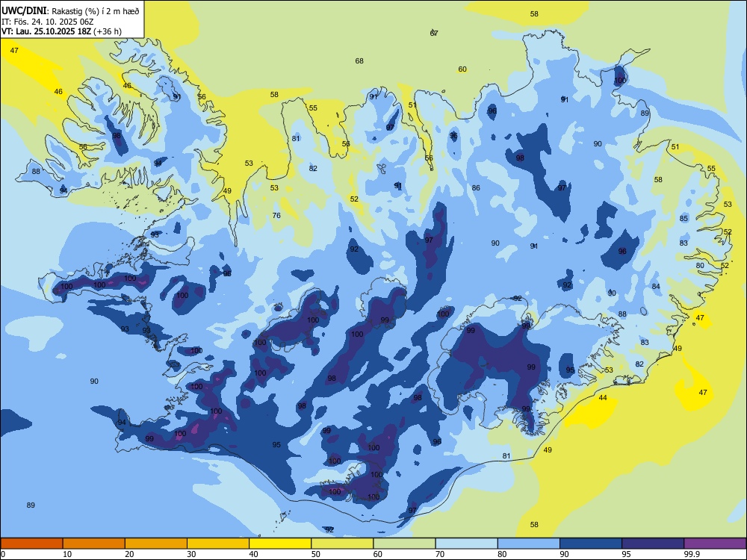Click the pale green 60–70 legend swatch
This screenshot has width=747, height=560.
pyautogui.click(x=404, y=544)
